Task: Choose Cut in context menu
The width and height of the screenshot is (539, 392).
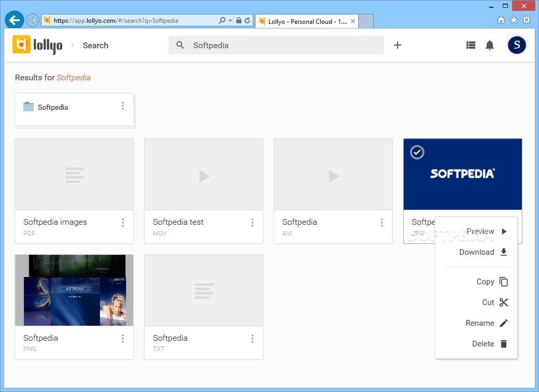Action: coord(476,302)
